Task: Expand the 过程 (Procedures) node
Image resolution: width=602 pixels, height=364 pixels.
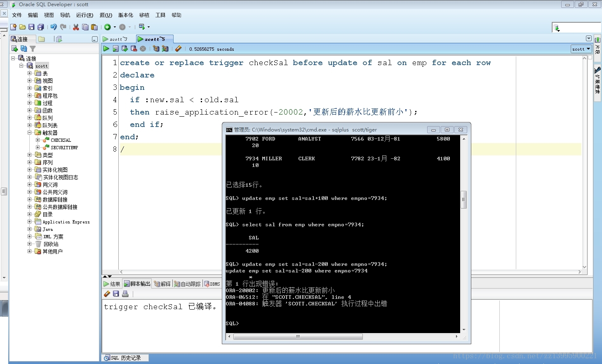Action: pos(30,103)
